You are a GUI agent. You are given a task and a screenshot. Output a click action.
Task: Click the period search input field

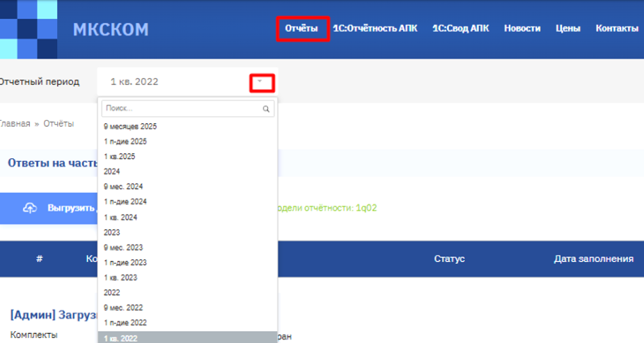pyautogui.click(x=181, y=109)
